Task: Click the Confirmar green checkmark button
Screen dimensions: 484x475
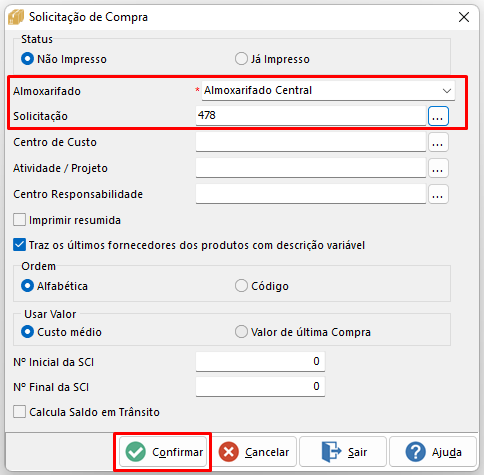Action: 163,452
